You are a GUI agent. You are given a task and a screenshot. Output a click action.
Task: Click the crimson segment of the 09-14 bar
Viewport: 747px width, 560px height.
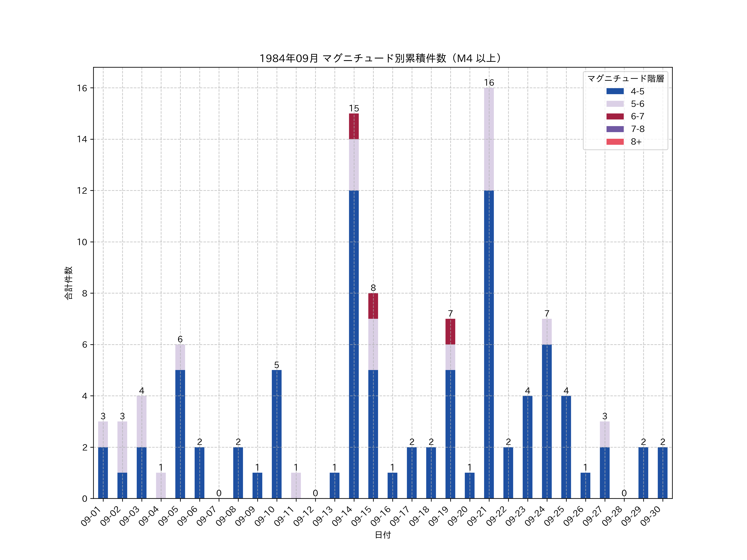pyautogui.click(x=354, y=126)
